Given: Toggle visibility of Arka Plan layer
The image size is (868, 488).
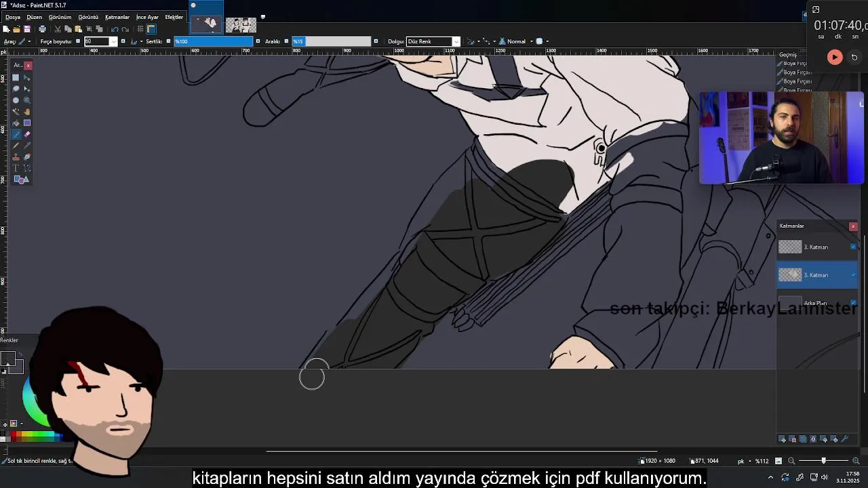Looking at the screenshot, I should pos(853,303).
